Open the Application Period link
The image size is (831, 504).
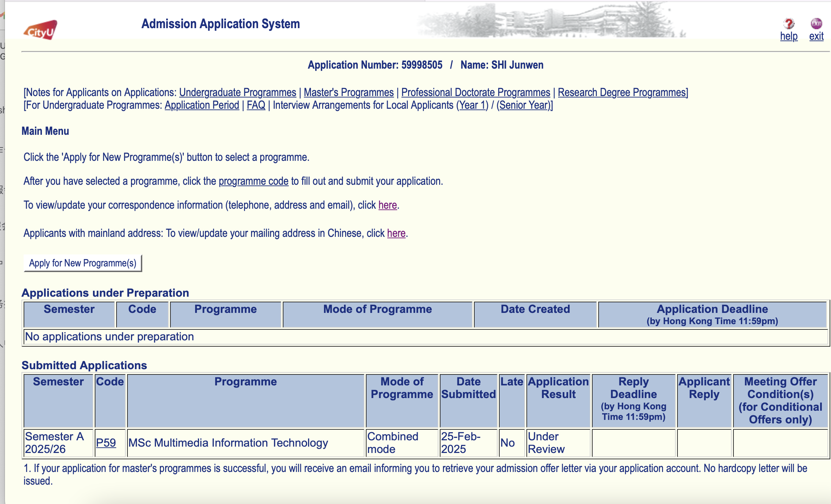202,105
